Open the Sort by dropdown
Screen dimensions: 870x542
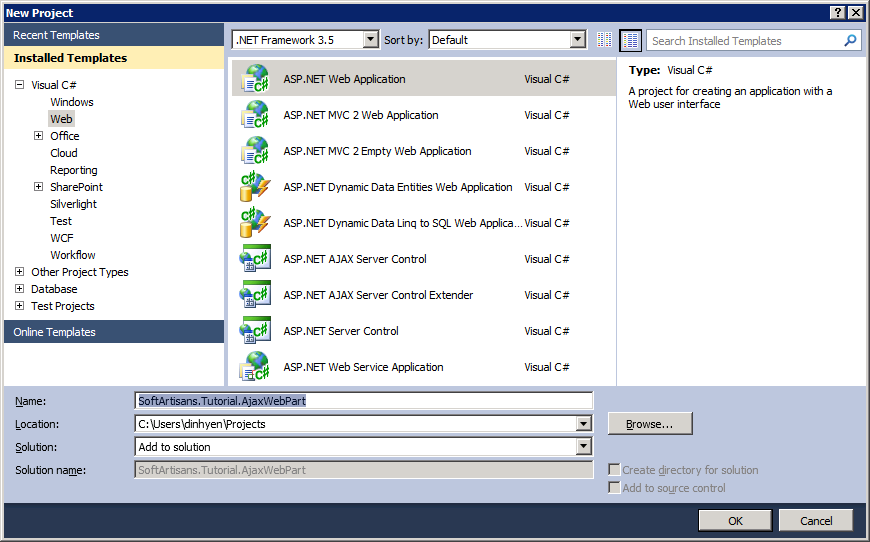coord(578,39)
